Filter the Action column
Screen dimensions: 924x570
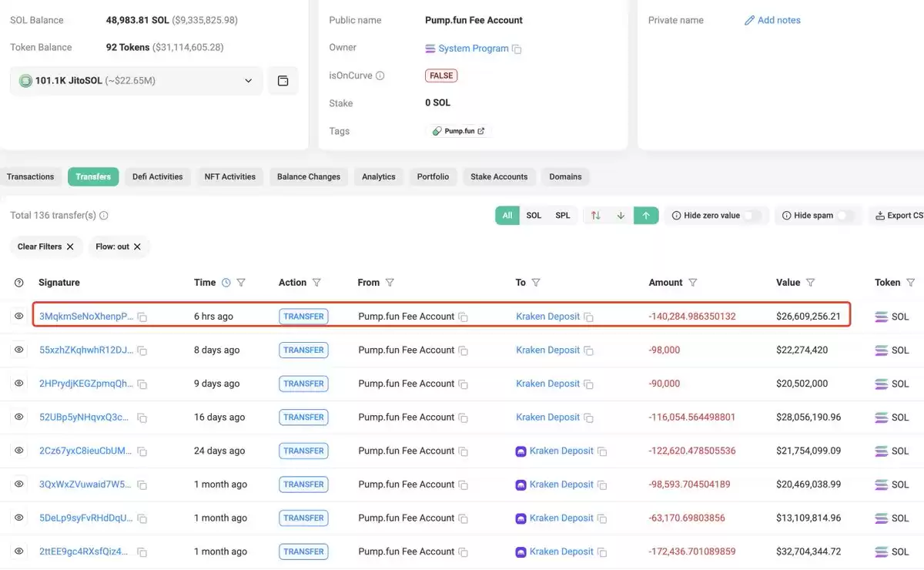tap(316, 283)
